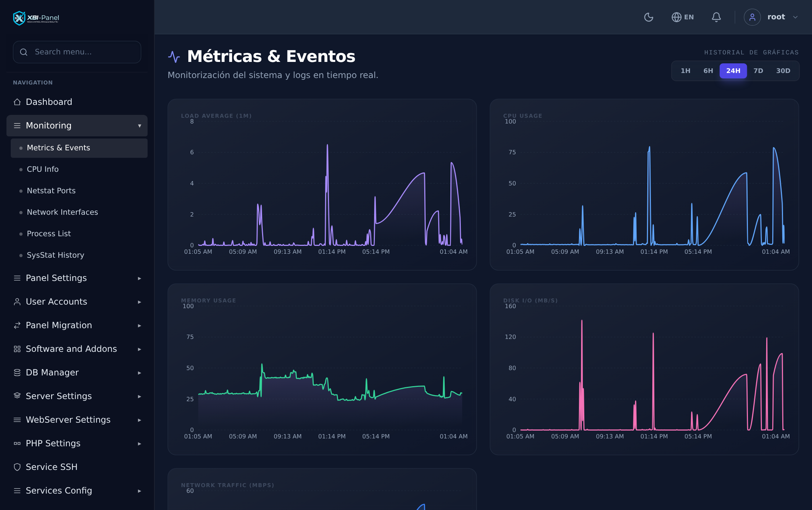This screenshot has height=510, width=812.
Task: Select the 7D history range
Action: point(758,71)
